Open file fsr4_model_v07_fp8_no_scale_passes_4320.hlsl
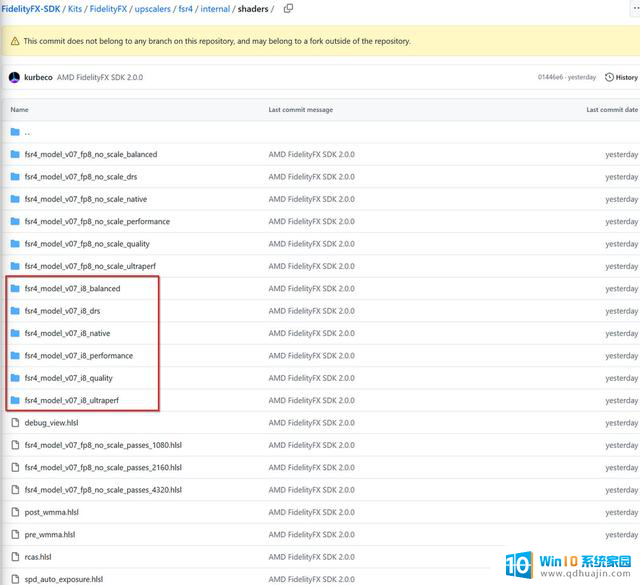This screenshot has height=585, width=640. [x=103, y=490]
